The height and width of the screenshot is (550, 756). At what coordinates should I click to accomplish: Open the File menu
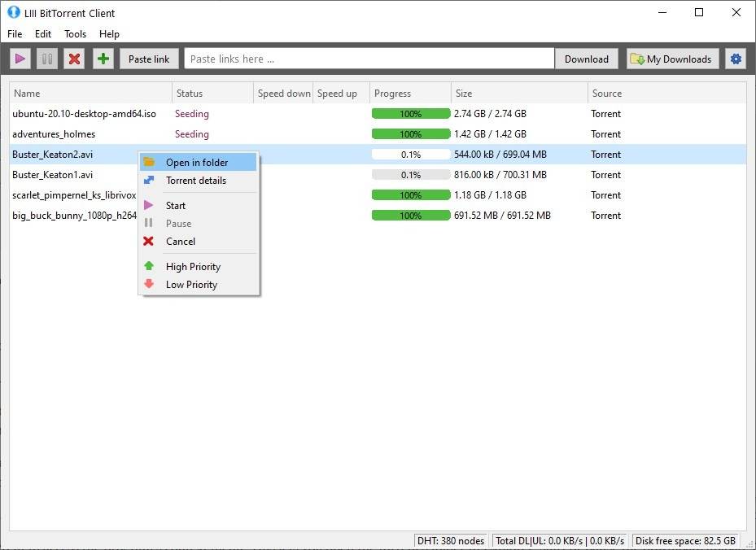click(15, 33)
